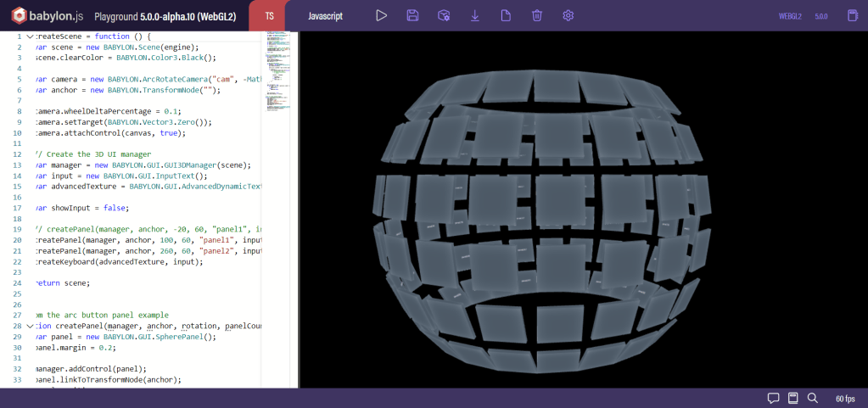Viewport: 868px width, 408px height.
Task: Open the Inspector cube icon
Action: tap(443, 16)
